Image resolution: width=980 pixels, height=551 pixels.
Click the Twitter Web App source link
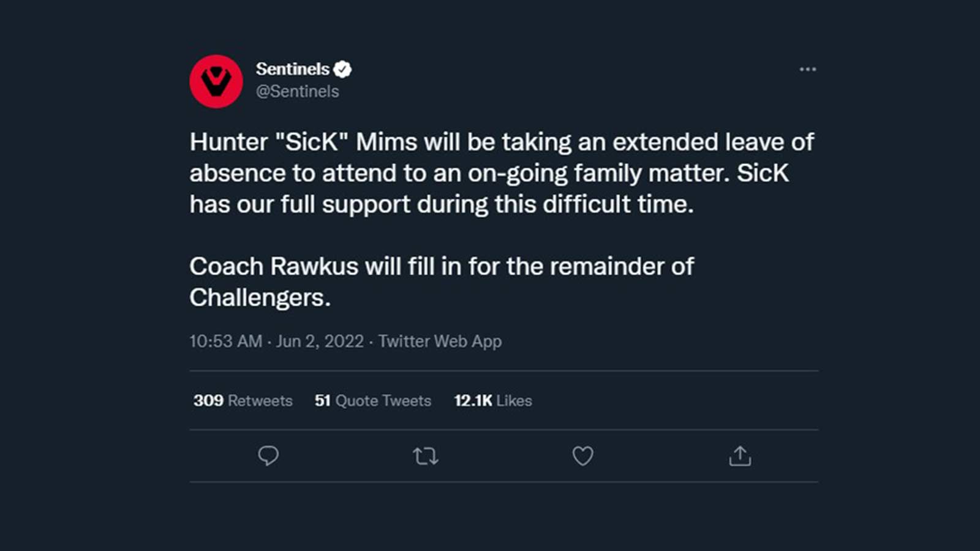pyautogui.click(x=440, y=341)
